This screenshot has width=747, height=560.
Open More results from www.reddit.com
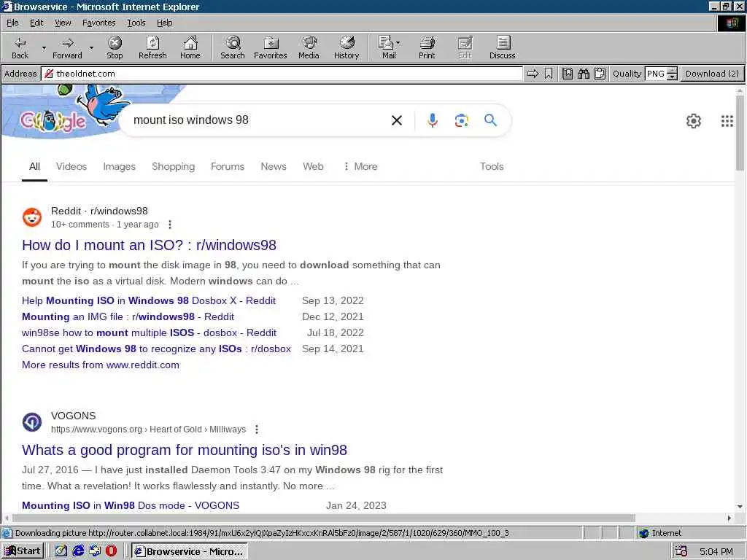(101, 365)
